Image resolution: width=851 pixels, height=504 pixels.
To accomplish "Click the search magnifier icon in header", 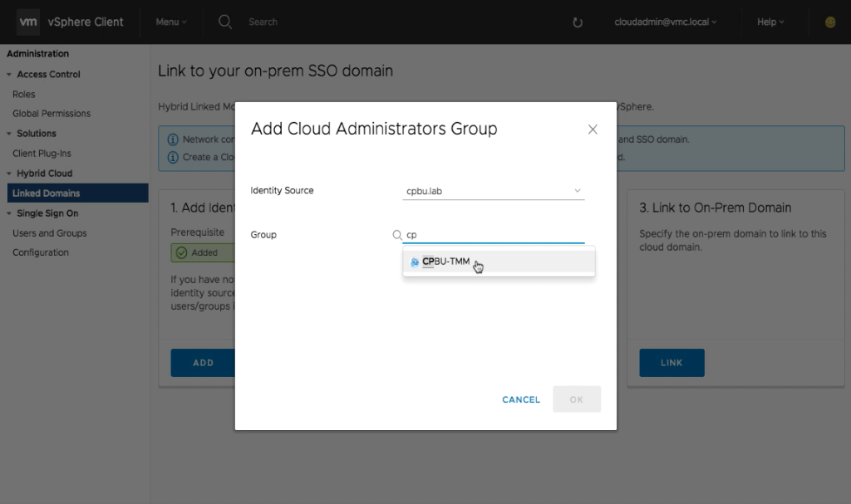I will (225, 22).
